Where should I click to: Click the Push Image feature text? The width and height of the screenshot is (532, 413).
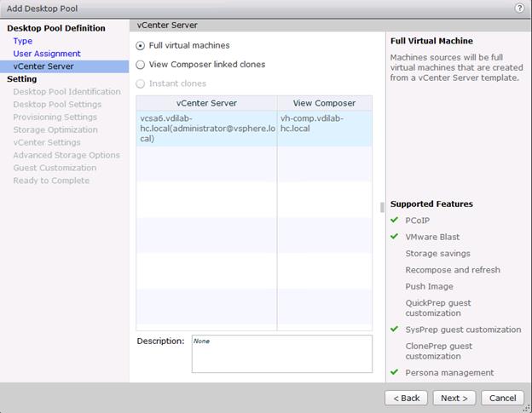click(x=429, y=287)
